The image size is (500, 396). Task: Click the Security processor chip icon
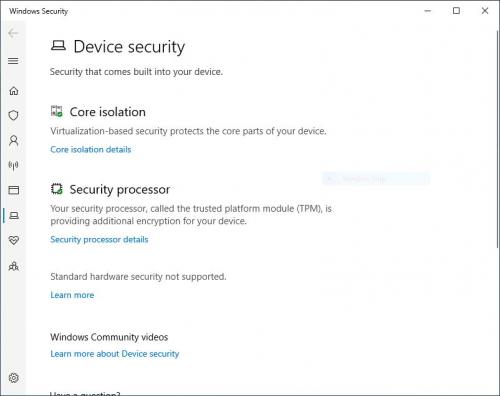pyautogui.click(x=57, y=189)
